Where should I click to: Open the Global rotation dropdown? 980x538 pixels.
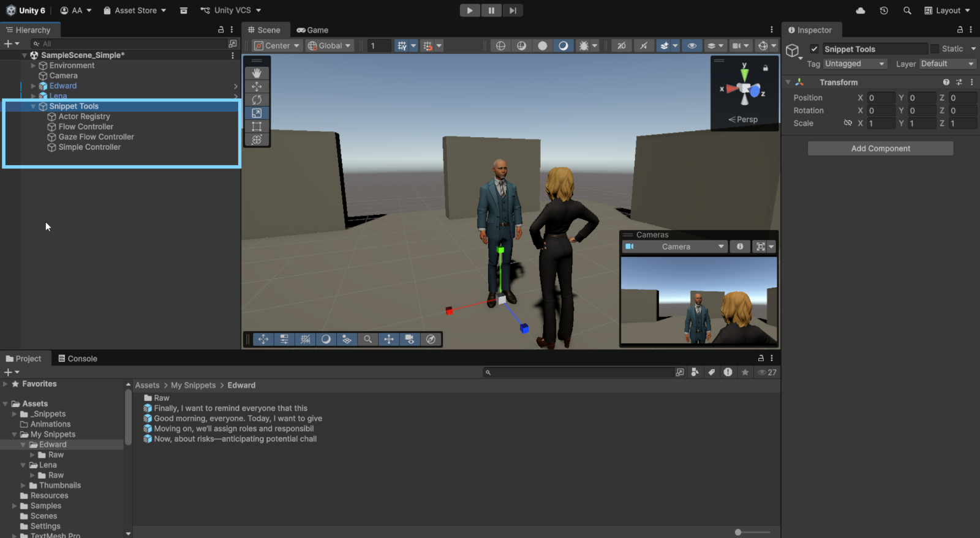click(330, 46)
